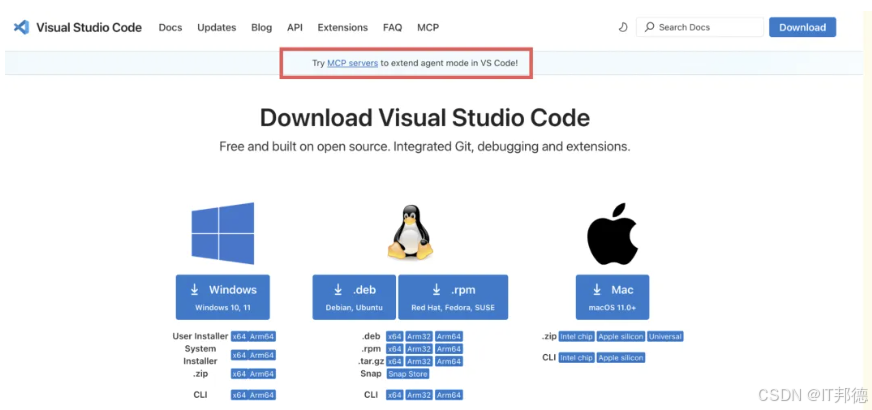872x410 pixels.
Task: Choose the Universal .zip for Mac
Action: 665,337
